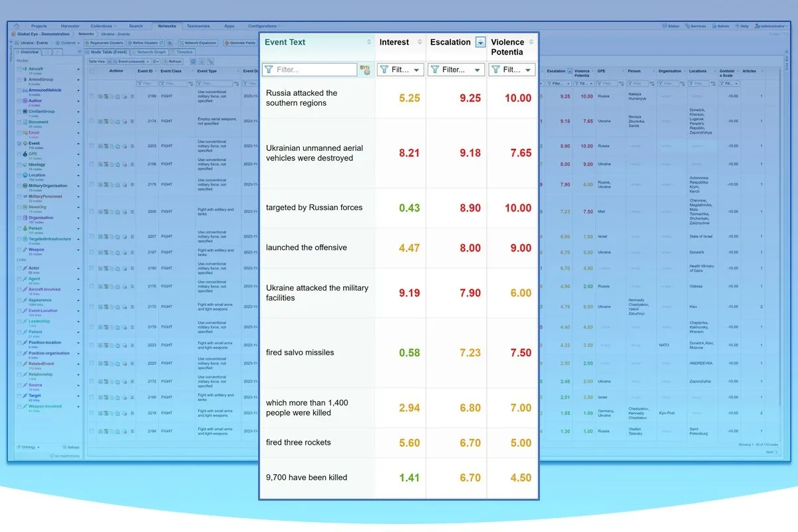Open the Escalation column dropdown menu
Image resolution: width=798 pixels, height=532 pixels.
pos(481,42)
